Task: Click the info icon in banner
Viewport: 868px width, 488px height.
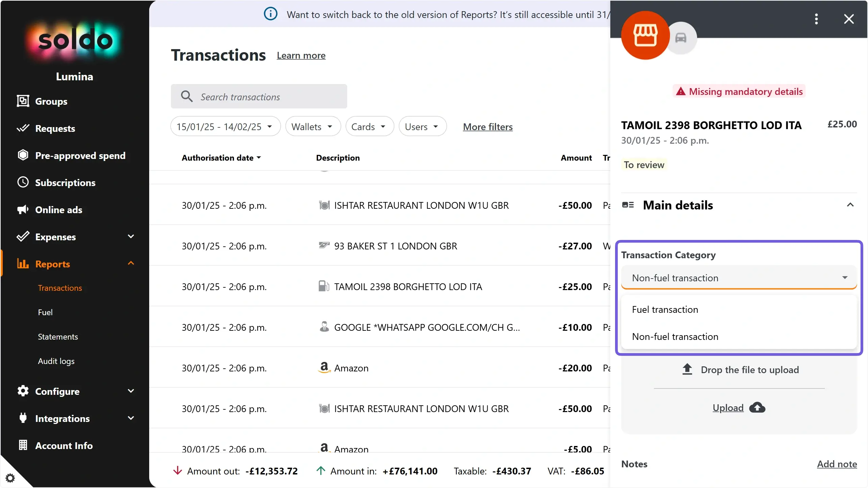Action: tap(271, 14)
